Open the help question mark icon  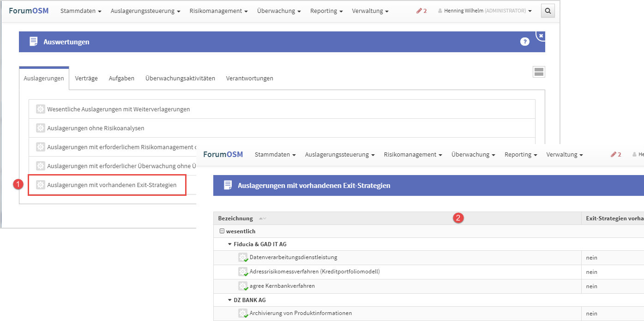click(524, 42)
